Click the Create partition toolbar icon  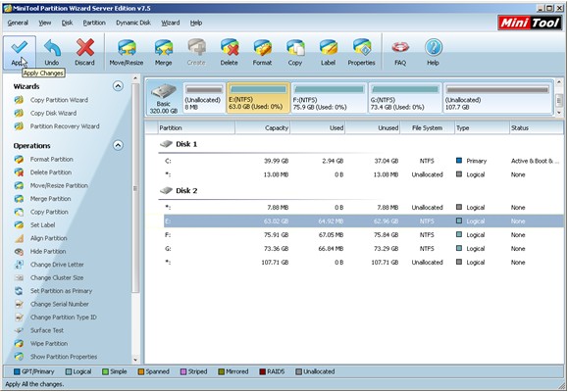[196, 47]
